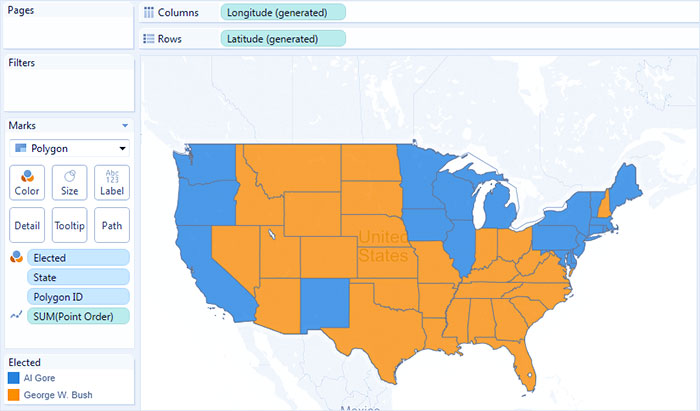Open the Label marks card button
Viewport: 700px width, 411px height.
112,183
